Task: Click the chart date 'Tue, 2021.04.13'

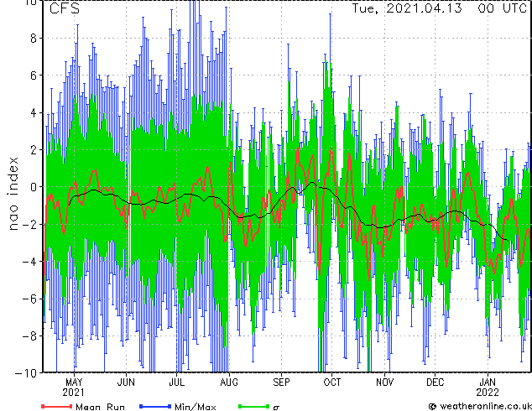Action: [x=407, y=8]
